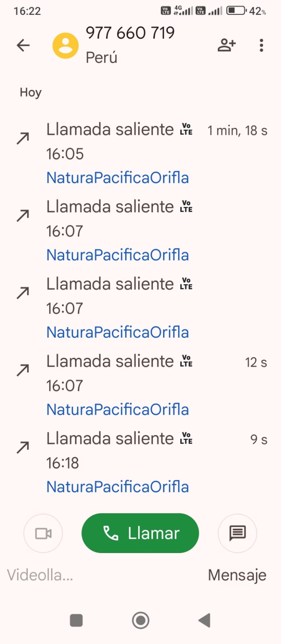Tap the battery indicator in status bar
The width and height of the screenshot is (281, 644).
coord(236,10)
